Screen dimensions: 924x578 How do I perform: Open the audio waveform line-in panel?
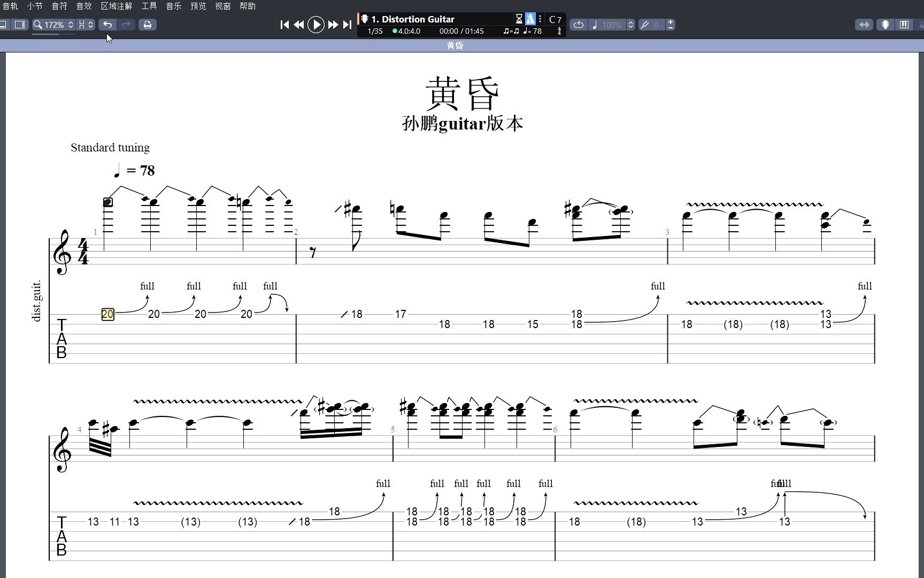[864, 25]
